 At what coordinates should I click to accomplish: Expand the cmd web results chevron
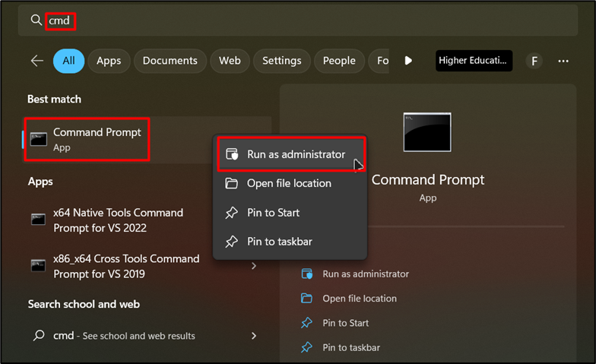pos(254,335)
